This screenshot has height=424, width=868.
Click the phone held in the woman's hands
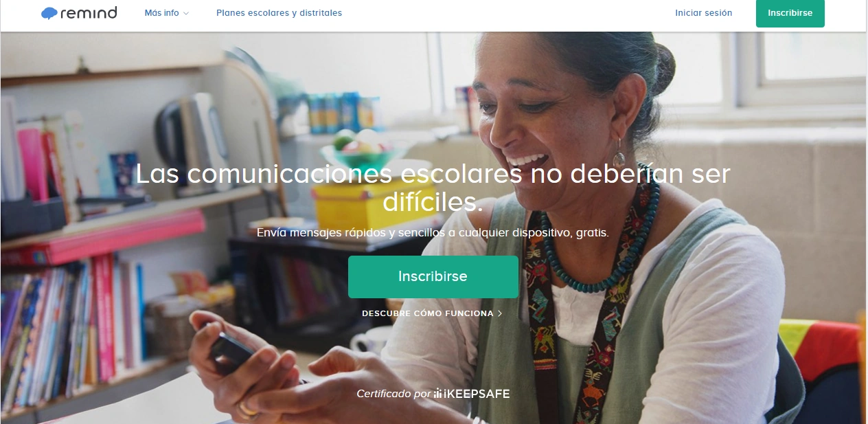[x=231, y=353]
